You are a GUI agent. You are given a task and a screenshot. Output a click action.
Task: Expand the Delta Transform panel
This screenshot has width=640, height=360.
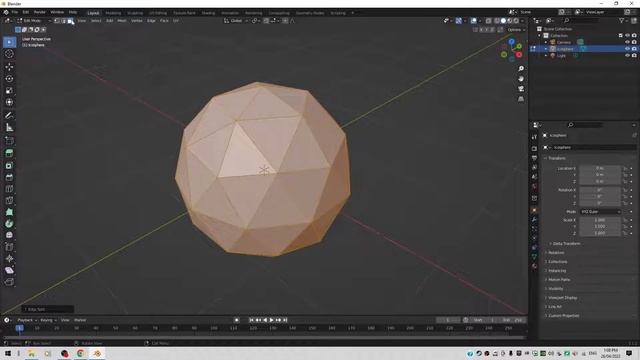click(x=566, y=244)
